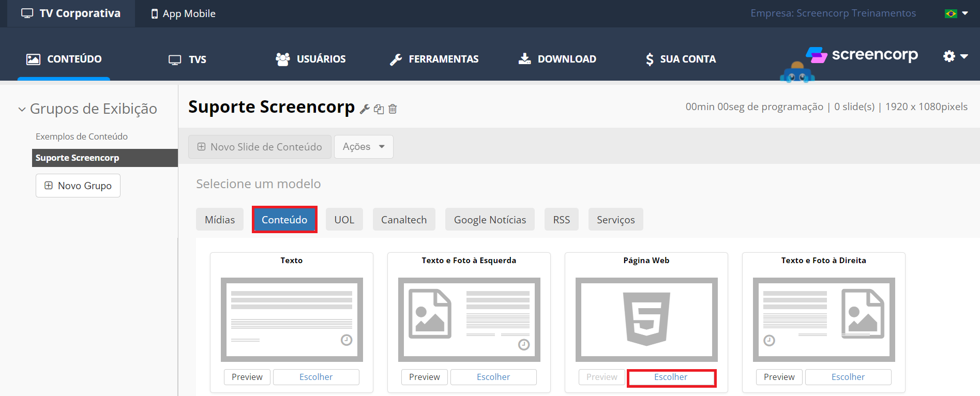The height and width of the screenshot is (396, 980).
Task: Click Preview under Página Web
Action: [x=602, y=377]
